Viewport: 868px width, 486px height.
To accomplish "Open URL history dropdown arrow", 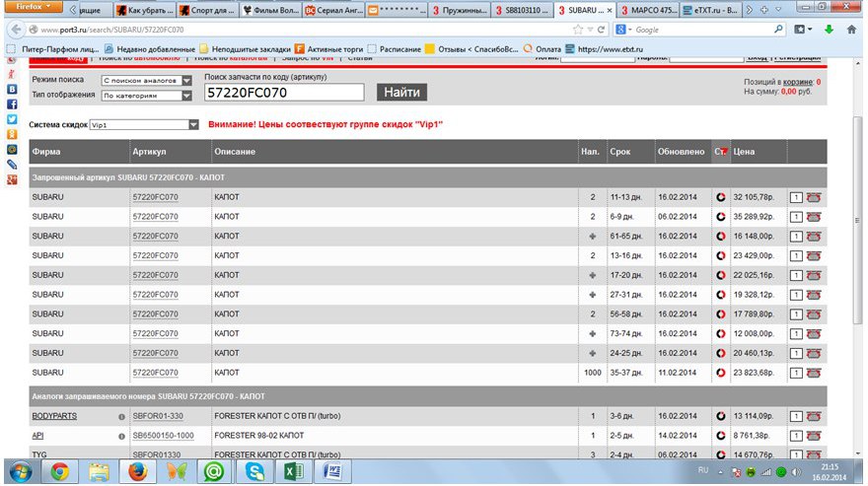I will (590, 30).
